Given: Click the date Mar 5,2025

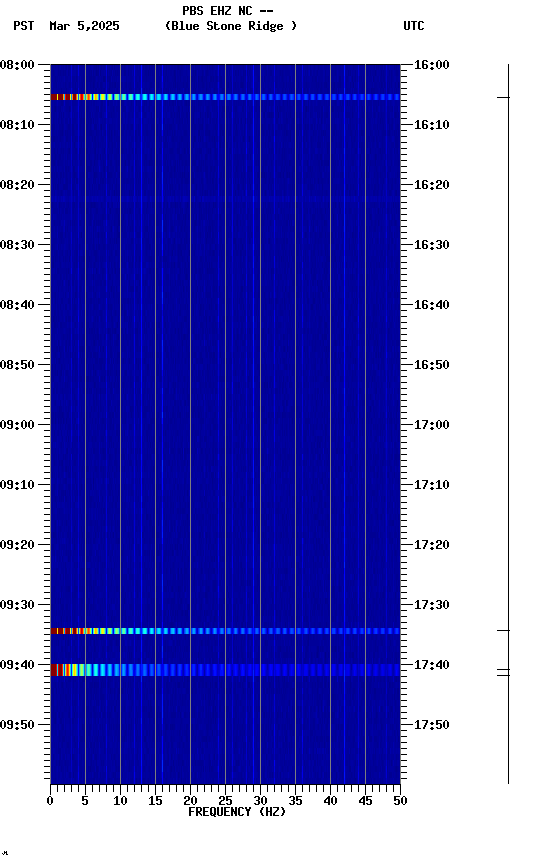Looking at the screenshot, I should (x=84, y=26).
